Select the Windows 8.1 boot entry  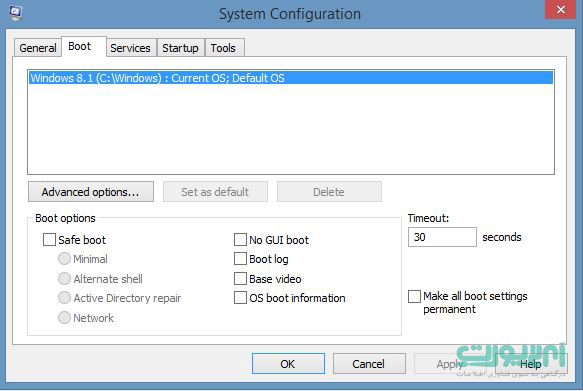point(291,78)
